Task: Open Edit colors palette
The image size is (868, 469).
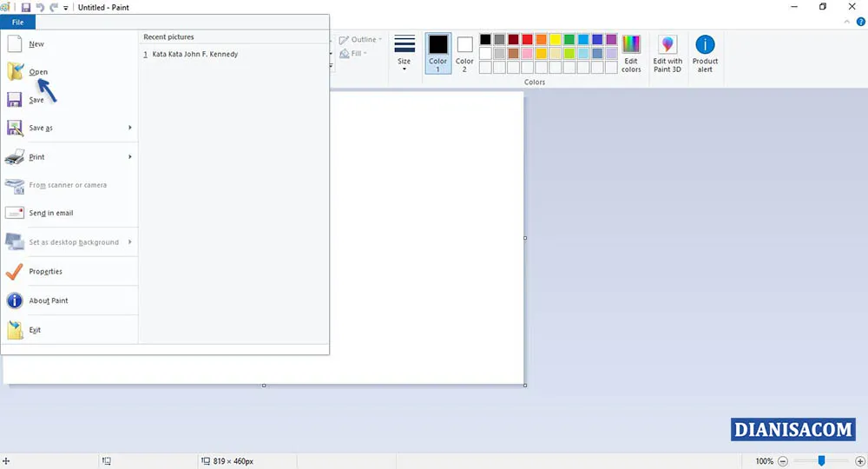Action: [631, 53]
